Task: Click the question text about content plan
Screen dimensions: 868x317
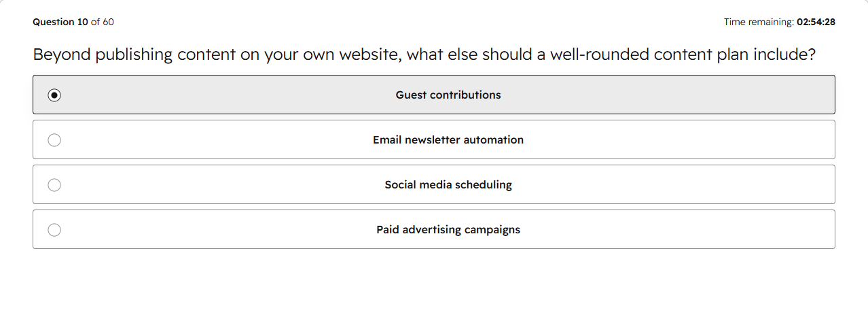Action: point(424,54)
